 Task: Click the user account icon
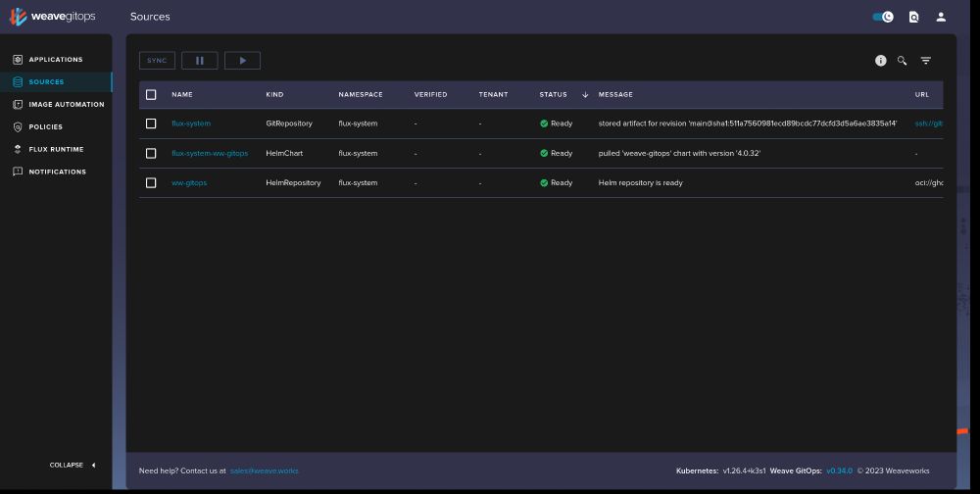pos(941,17)
